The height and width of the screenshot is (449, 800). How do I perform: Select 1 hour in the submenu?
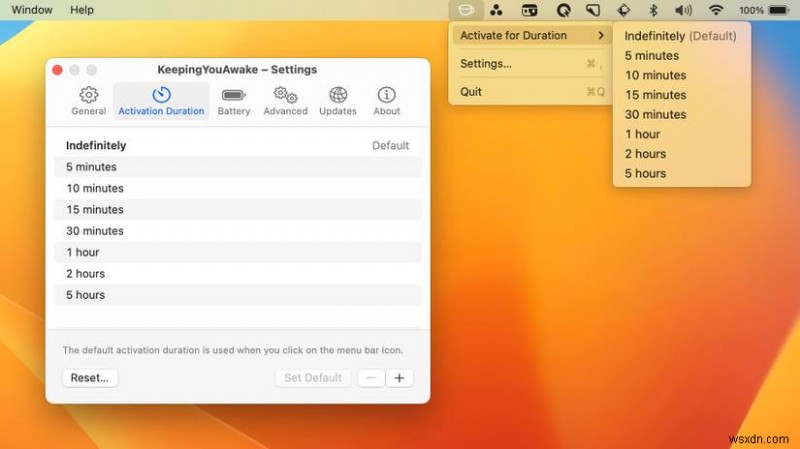point(681,134)
